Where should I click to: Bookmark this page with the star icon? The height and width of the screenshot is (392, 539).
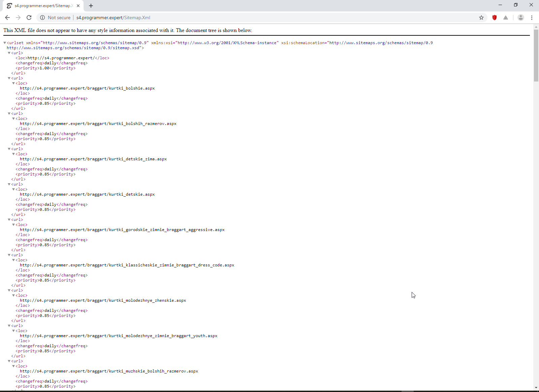(x=481, y=18)
